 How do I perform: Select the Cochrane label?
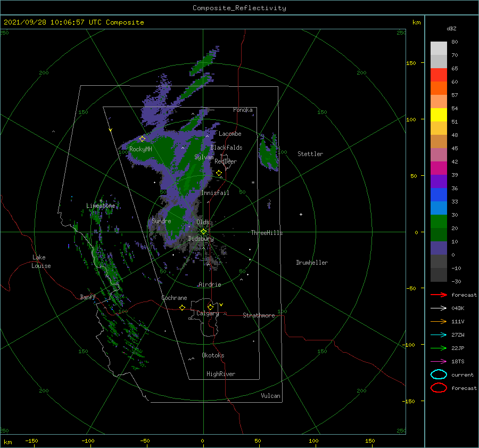(x=174, y=298)
